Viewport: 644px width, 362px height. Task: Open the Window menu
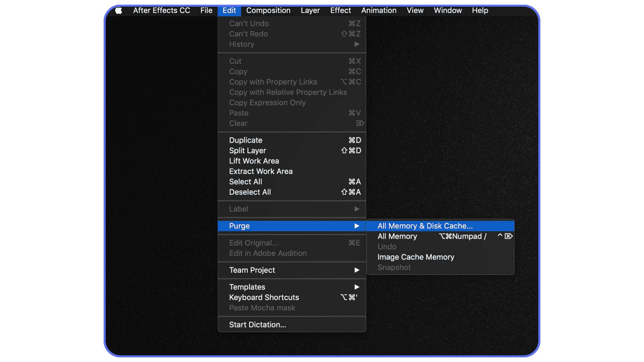[447, 10]
